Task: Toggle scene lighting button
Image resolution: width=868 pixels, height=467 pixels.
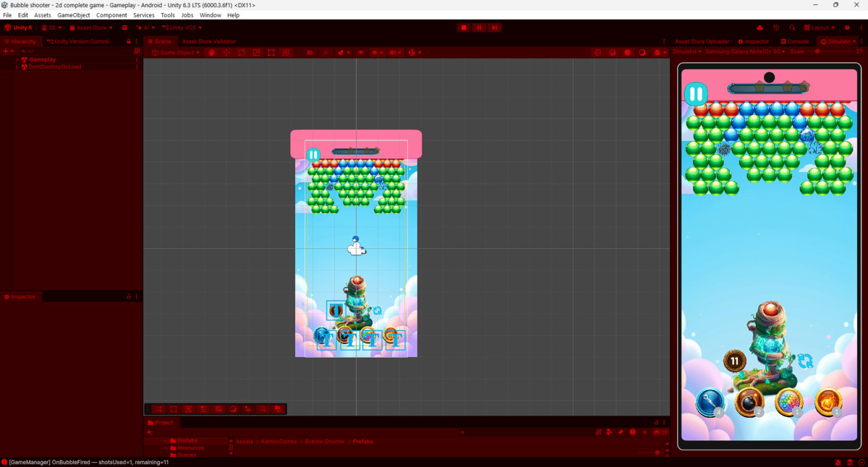Action: click(325, 52)
